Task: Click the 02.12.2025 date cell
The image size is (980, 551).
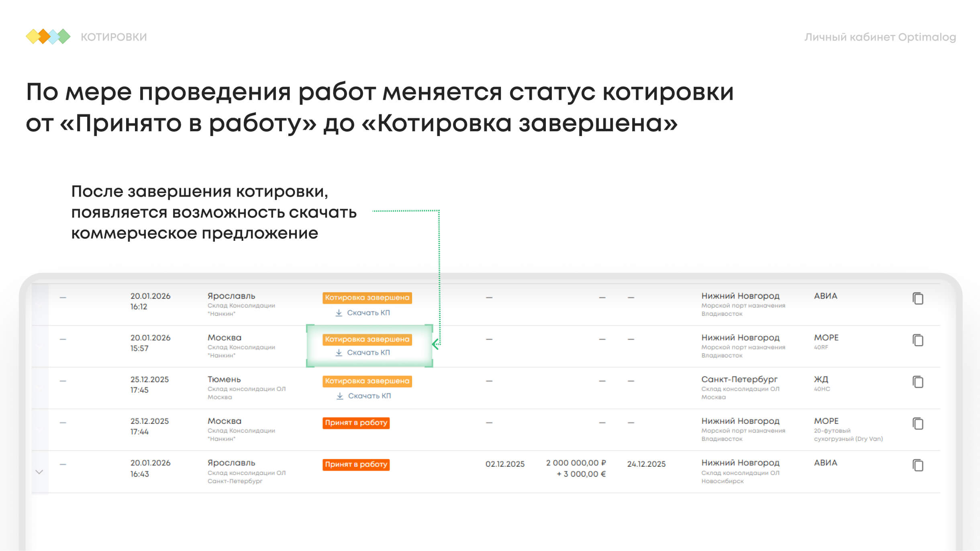Action: [505, 464]
